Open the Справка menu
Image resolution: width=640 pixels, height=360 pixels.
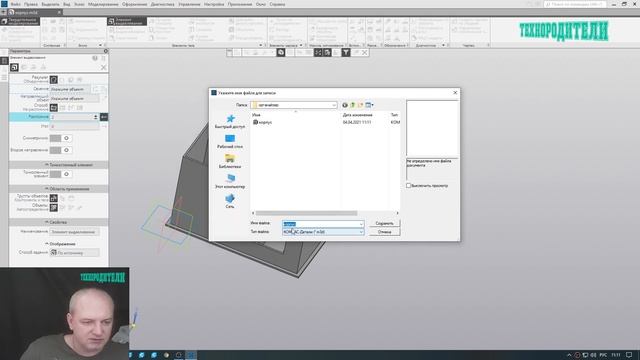click(277, 4)
